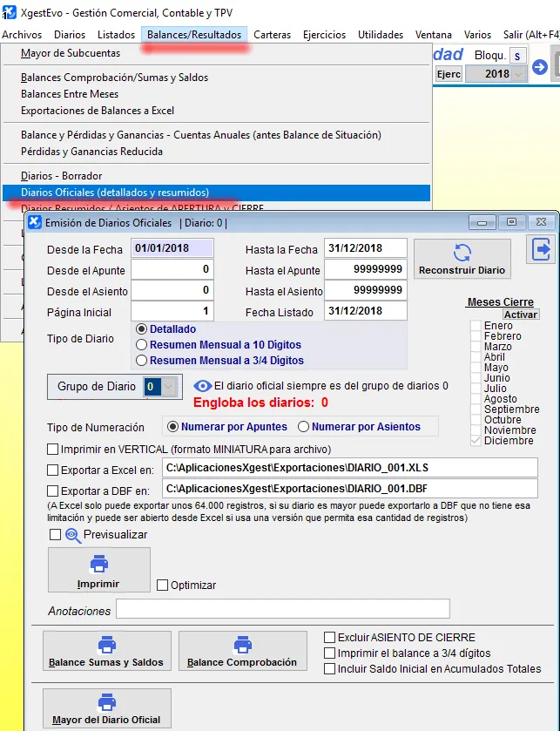Open the Grupo de Diario dropdown
The height and width of the screenshot is (731, 560).
[170, 387]
